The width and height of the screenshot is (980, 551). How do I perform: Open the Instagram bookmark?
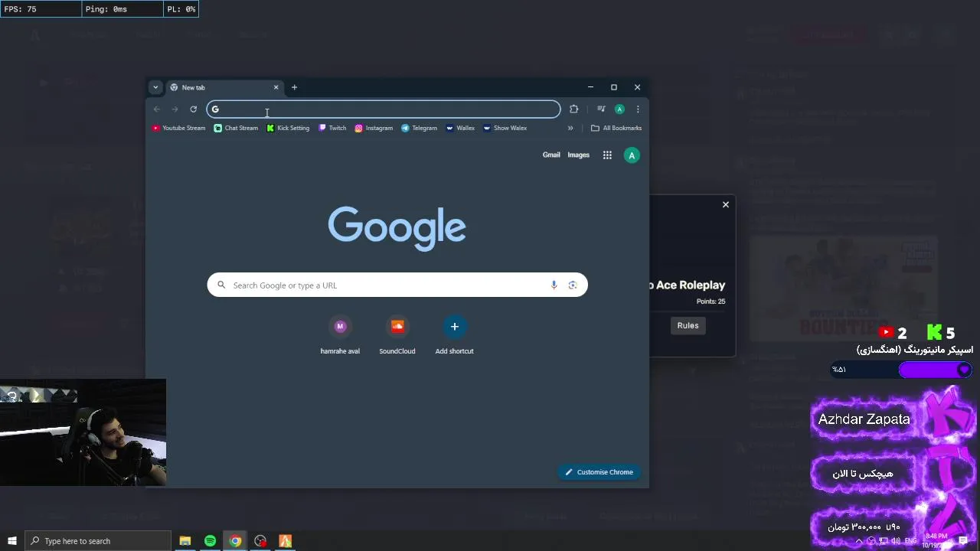coord(374,128)
